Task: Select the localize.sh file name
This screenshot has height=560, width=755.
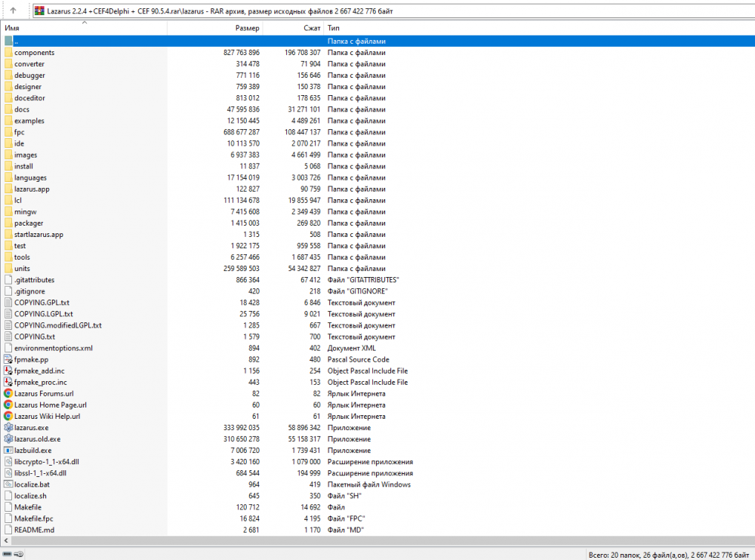Action: [x=30, y=496]
